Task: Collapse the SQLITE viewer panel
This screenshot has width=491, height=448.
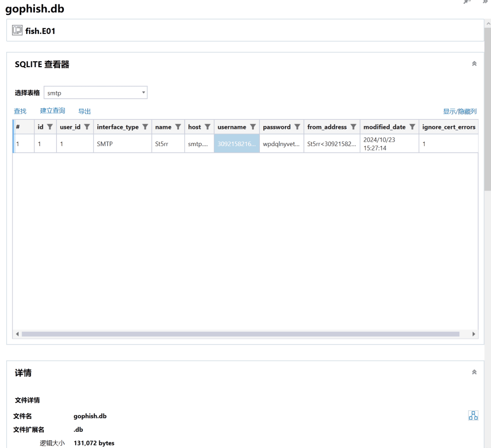Action: click(474, 64)
